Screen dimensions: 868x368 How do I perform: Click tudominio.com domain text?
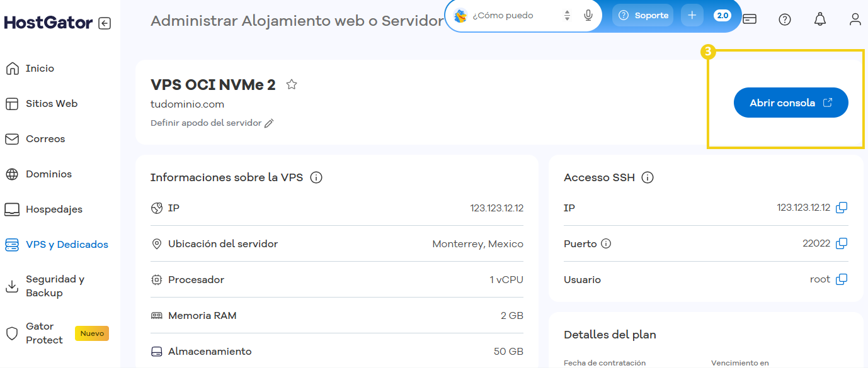click(188, 104)
